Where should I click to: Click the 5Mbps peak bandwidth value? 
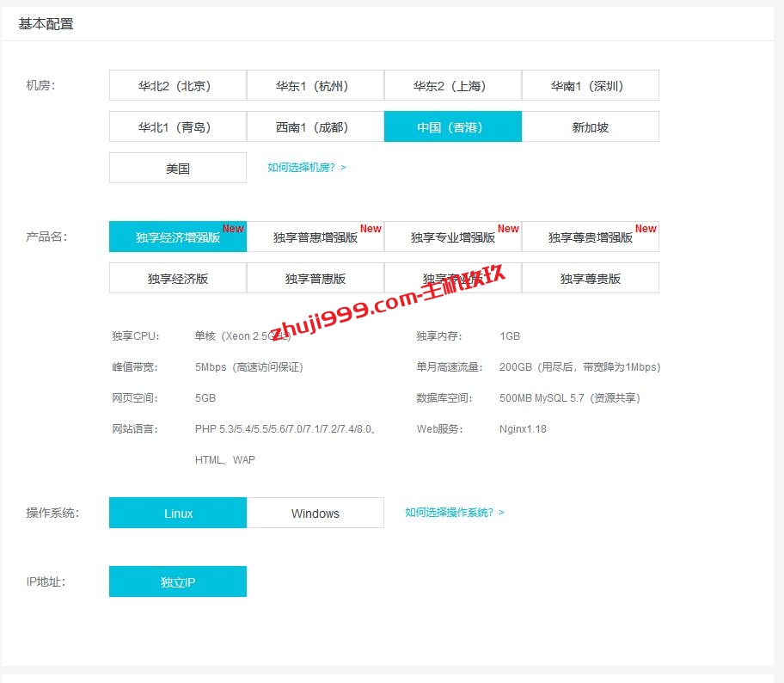click(x=249, y=367)
